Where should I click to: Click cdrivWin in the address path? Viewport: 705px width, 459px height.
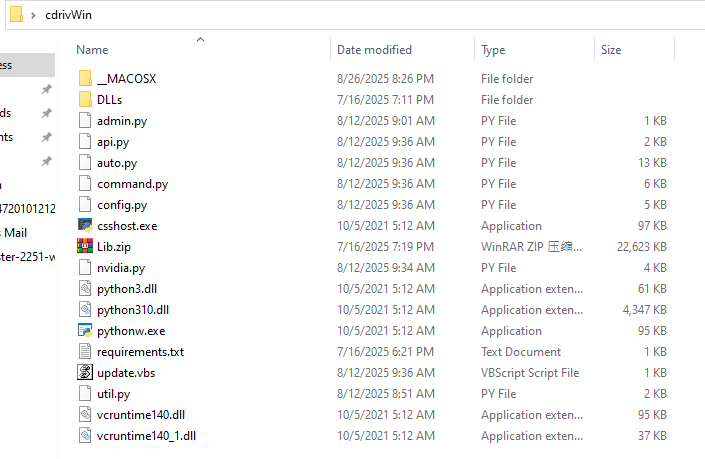(72, 16)
